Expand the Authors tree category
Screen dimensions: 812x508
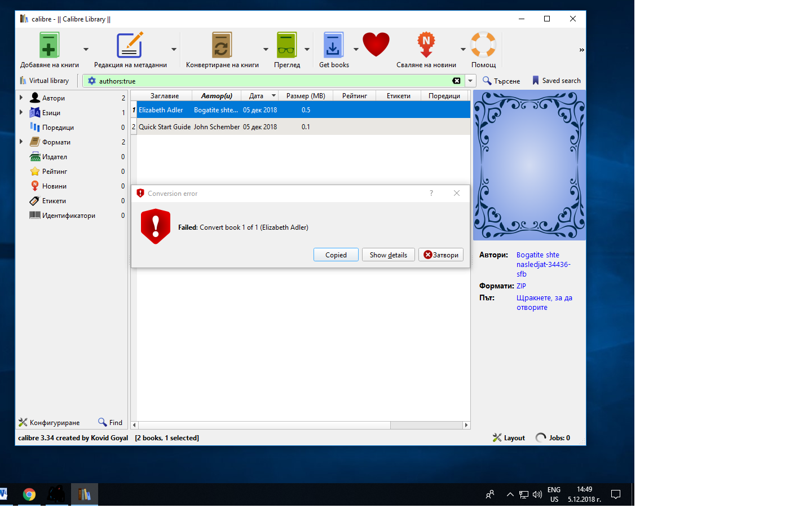click(21, 98)
